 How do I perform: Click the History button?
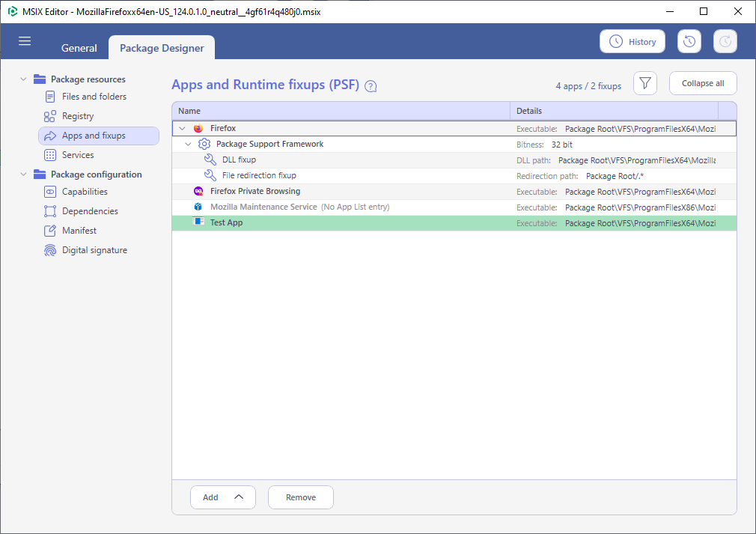[632, 41]
